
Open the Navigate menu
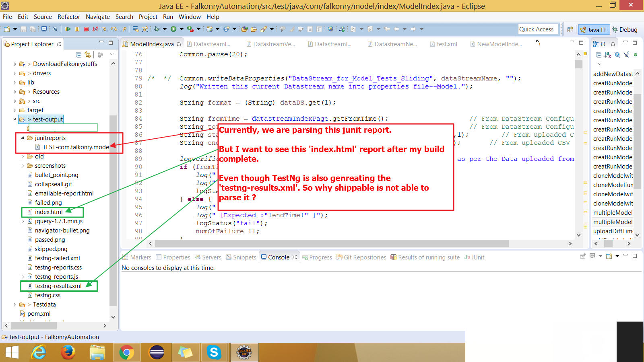[x=98, y=17]
